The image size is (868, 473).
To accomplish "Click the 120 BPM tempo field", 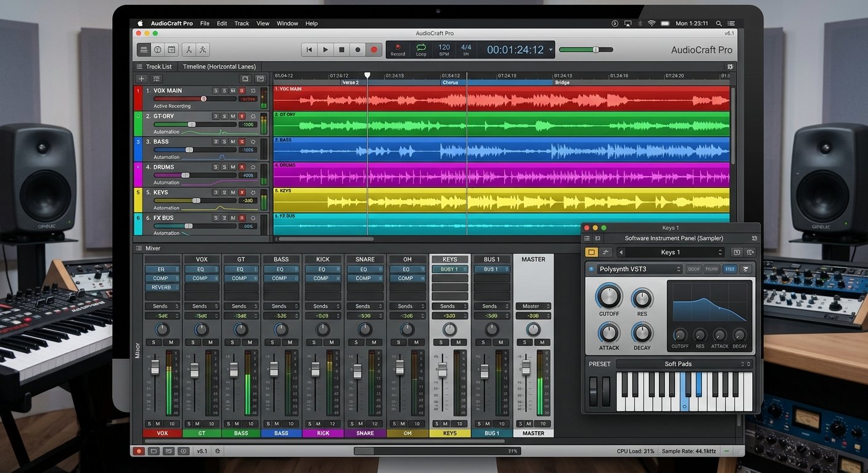I will point(444,50).
